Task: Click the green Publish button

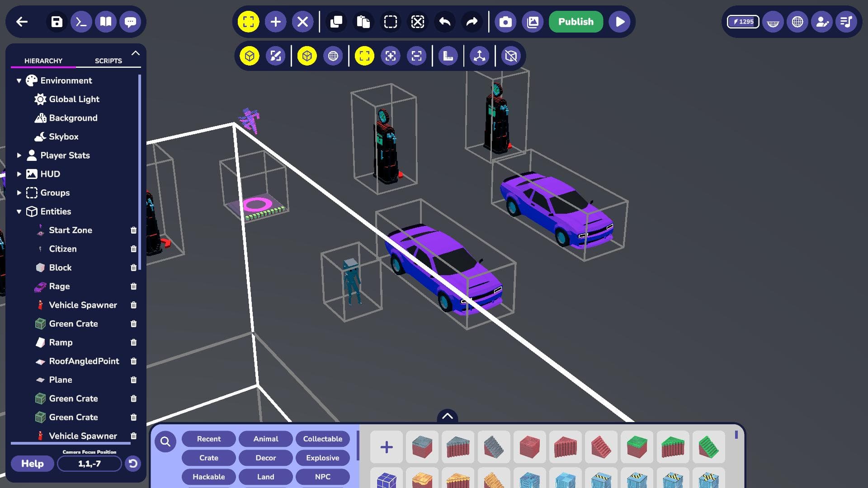Action: pos(576,21)
